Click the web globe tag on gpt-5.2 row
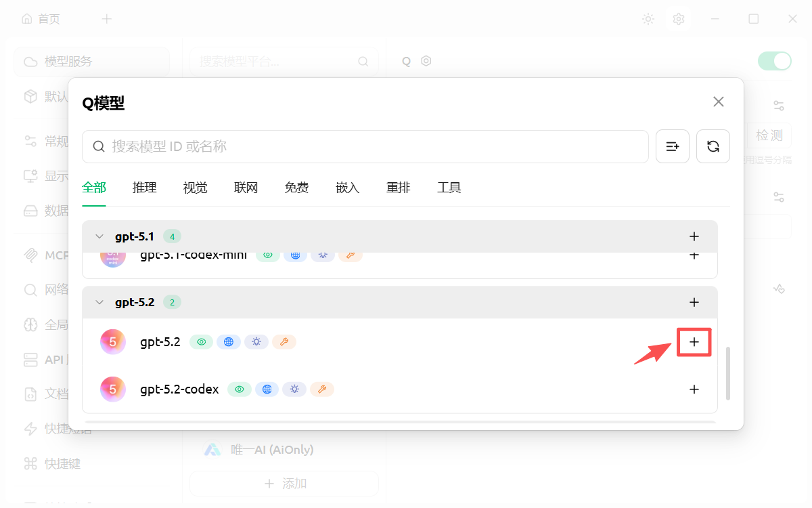 click(x=229, y=342)
